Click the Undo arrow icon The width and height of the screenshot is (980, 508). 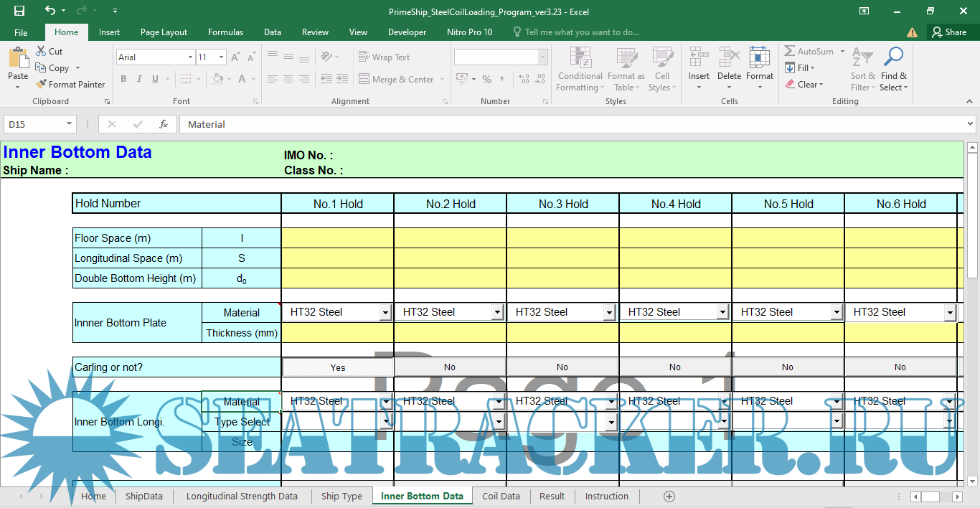point(50,11)
